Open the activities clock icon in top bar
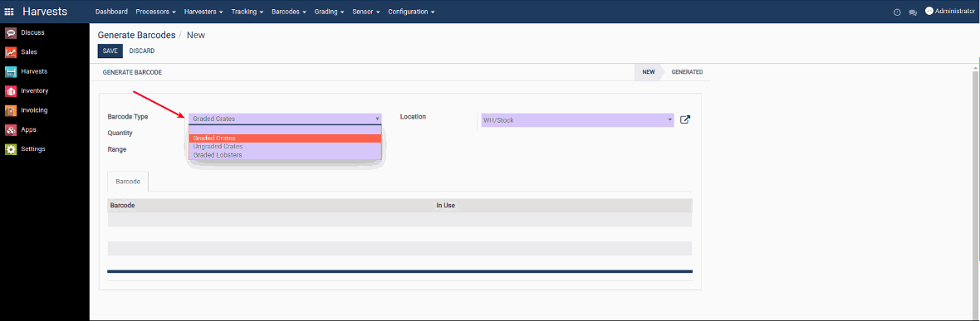The width and height of the screenshot is (980, 321). click(897, 12)
